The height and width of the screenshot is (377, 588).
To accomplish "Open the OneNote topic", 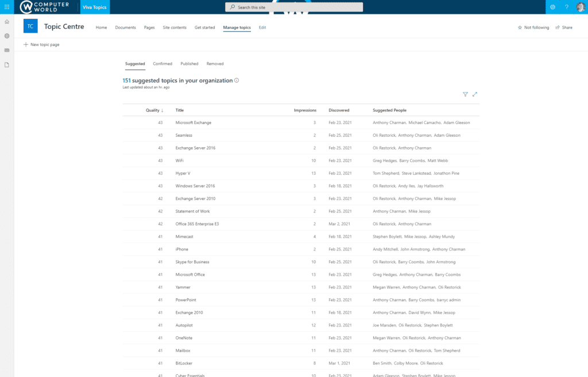I will (x=184, y=338).
